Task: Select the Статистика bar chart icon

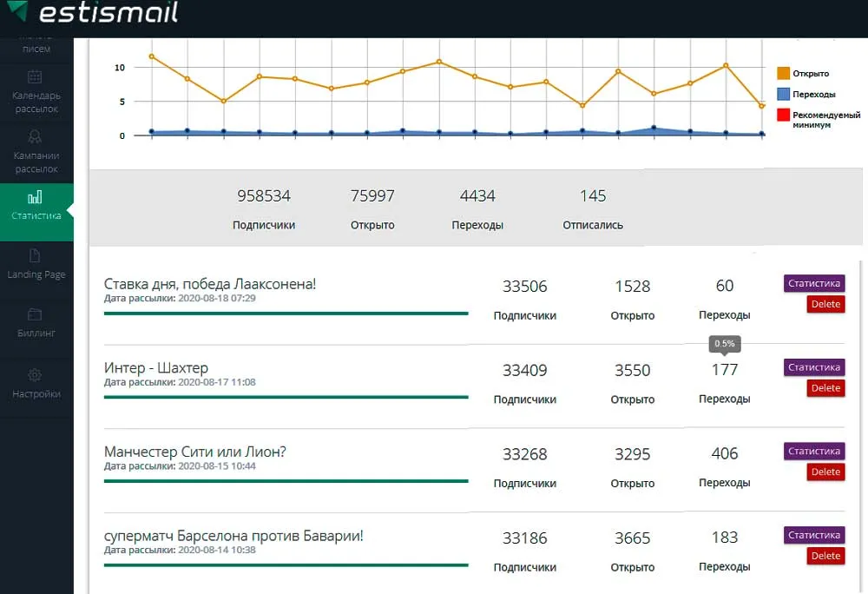Action: [35, 197]
